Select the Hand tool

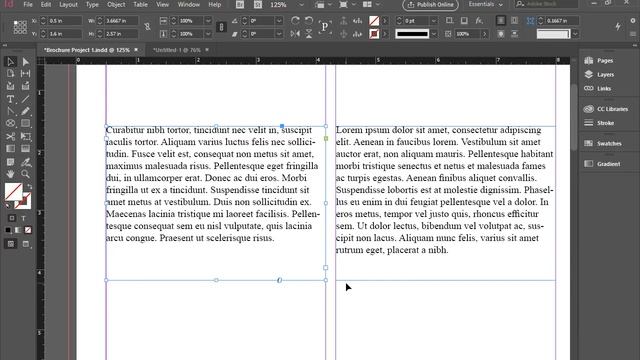pyautogui.click(x=10, y=174)
